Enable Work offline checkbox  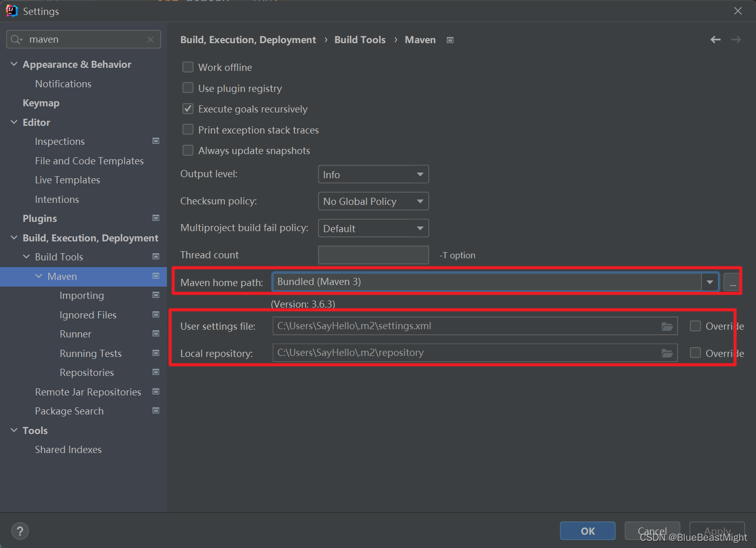[x=188, y=67]
